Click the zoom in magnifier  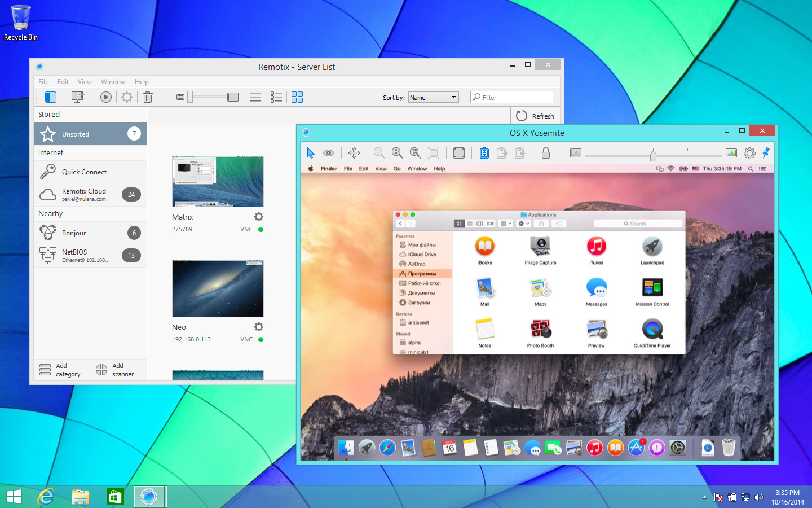(397, 152)
